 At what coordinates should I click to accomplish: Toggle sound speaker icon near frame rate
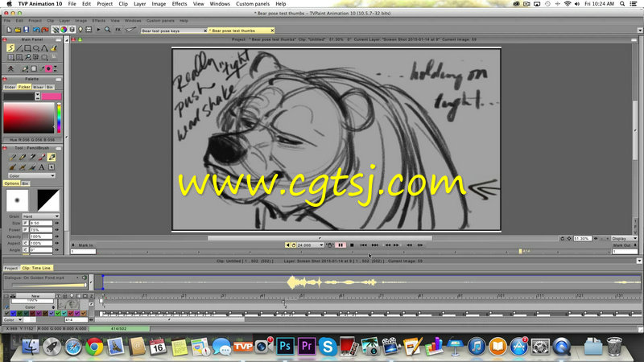point(287,245)
